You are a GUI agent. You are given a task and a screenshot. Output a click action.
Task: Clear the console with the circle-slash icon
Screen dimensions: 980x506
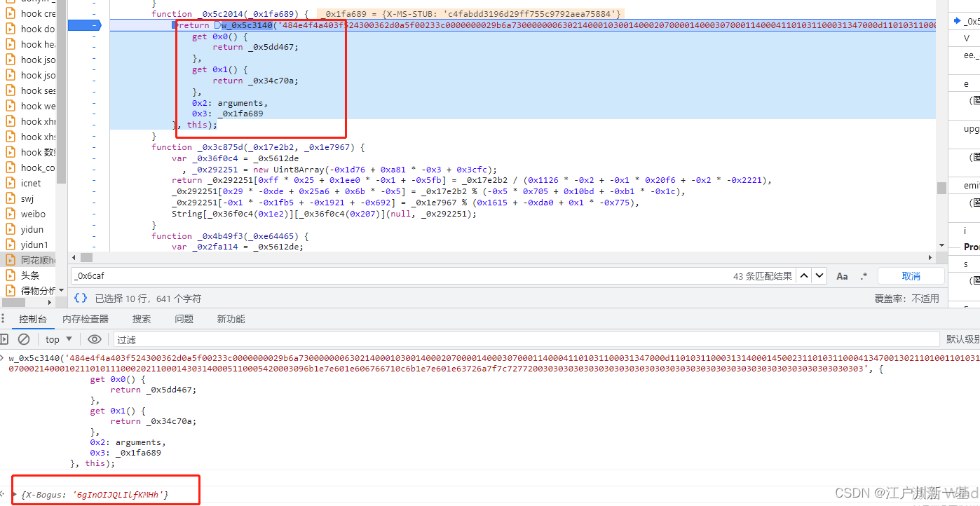click(24, 339)
